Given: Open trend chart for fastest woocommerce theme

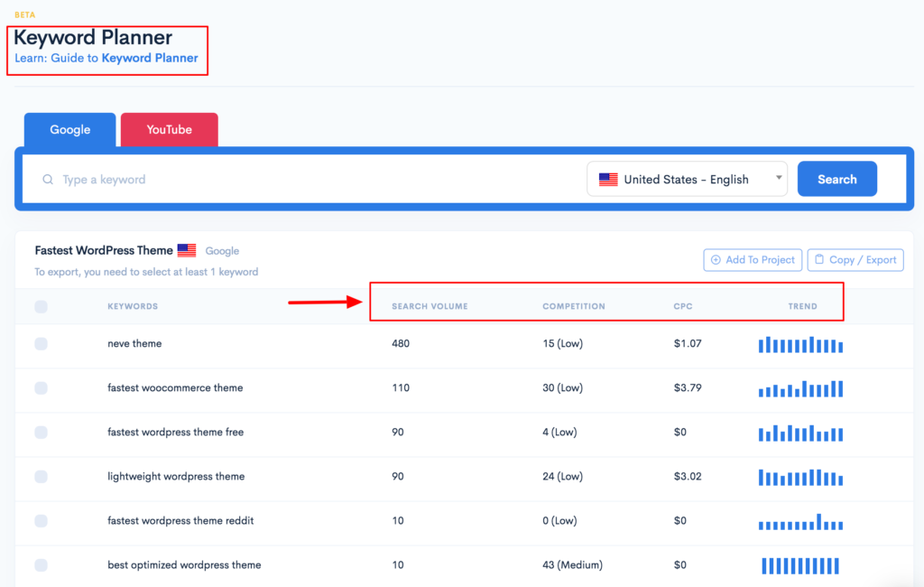Looking at the screenshot, I should click(x=800, y=389).
